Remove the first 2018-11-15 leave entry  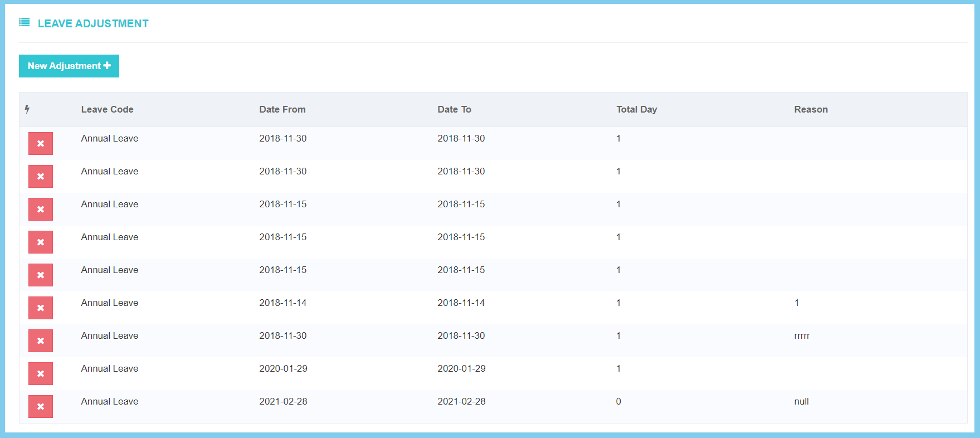coord(41,209)
